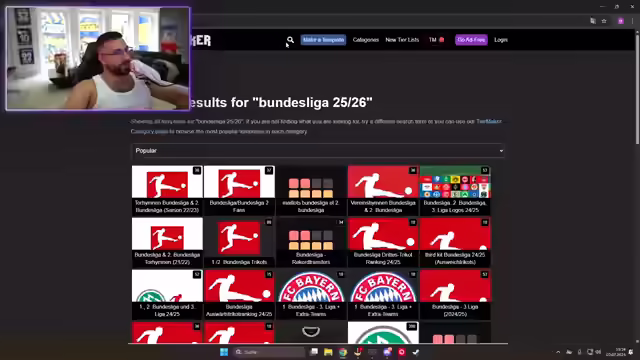Launch File Explorer from the taskbar
Screen dimensions: 640x360
tap(328, 352)
